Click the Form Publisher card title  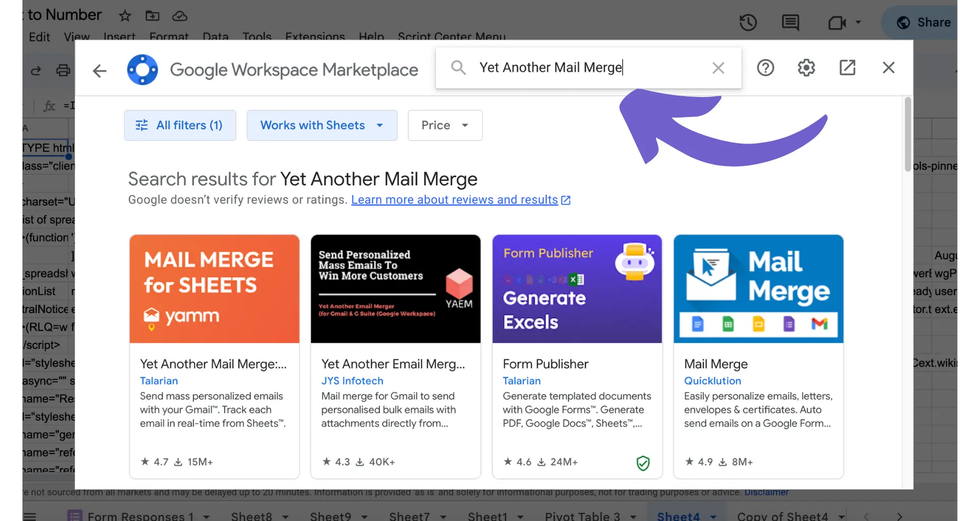546,364
